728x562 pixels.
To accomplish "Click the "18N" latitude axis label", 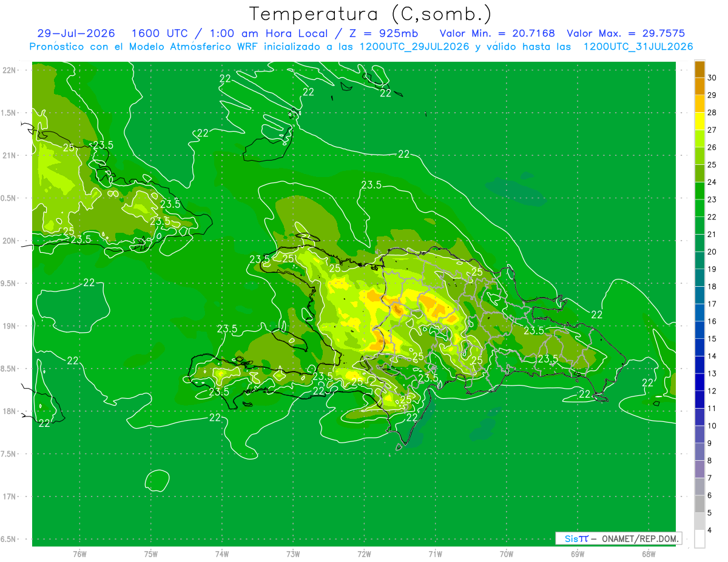I will (x=10, y=411).
